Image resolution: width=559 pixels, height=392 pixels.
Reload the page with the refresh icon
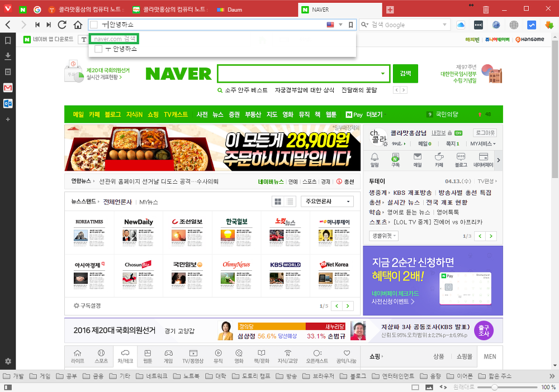tap(63, 25)
